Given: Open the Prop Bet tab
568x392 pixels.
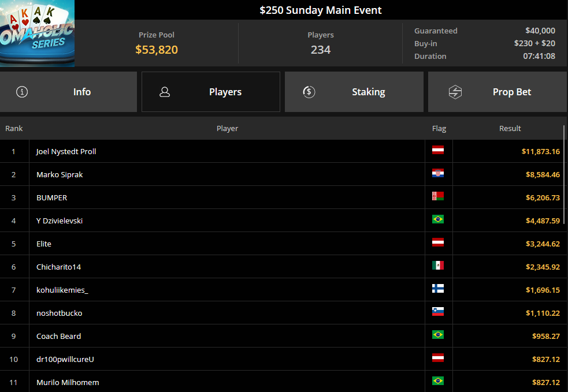Looking at the screenshot, I should [498, 92].
